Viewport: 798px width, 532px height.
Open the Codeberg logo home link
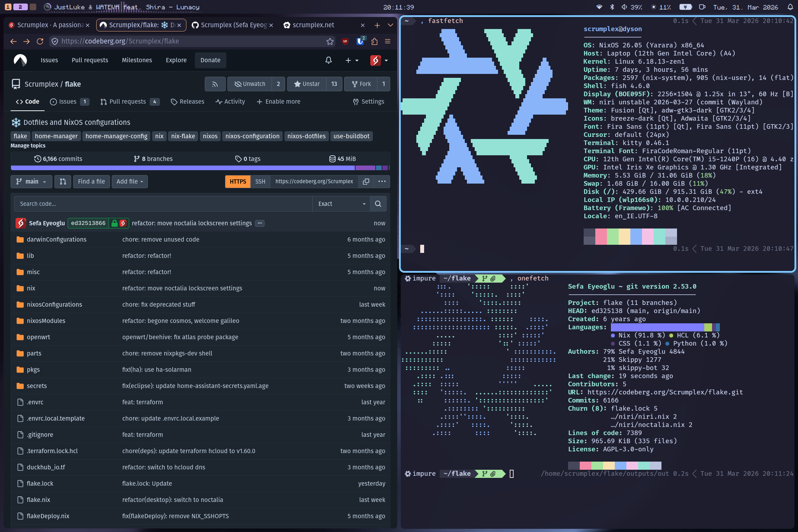pyautogui.click(x=20, y=60)
